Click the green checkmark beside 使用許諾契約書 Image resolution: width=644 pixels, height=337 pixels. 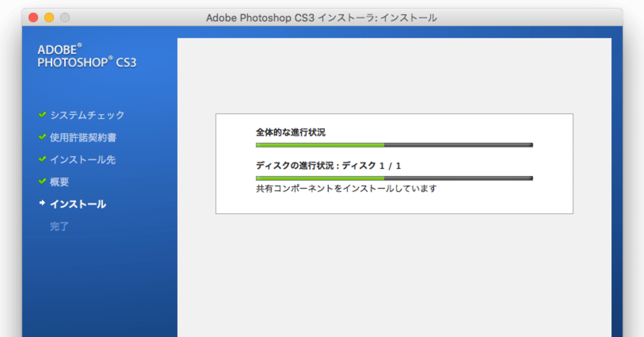click(42, 137)
